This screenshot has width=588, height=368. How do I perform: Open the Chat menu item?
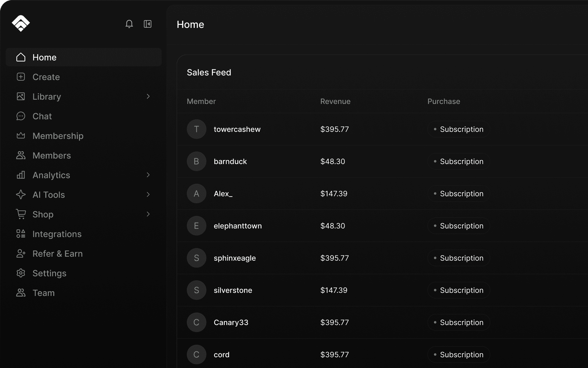coord(84,116)
